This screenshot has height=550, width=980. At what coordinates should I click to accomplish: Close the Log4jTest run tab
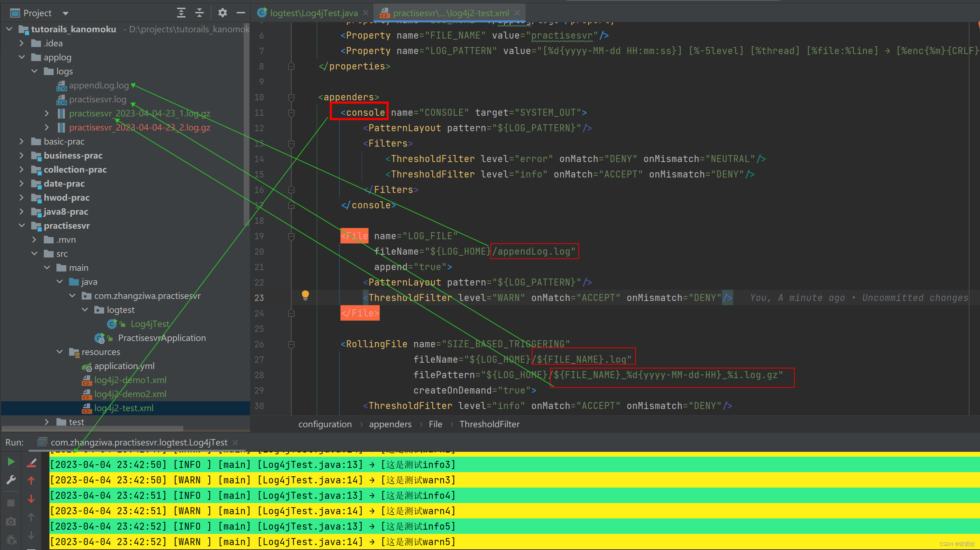click(235, 442)
